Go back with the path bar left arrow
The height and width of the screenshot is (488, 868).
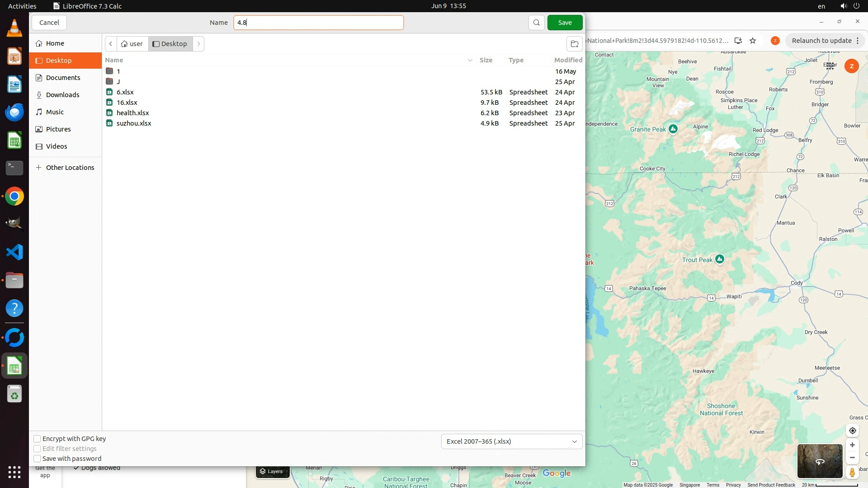111,44
